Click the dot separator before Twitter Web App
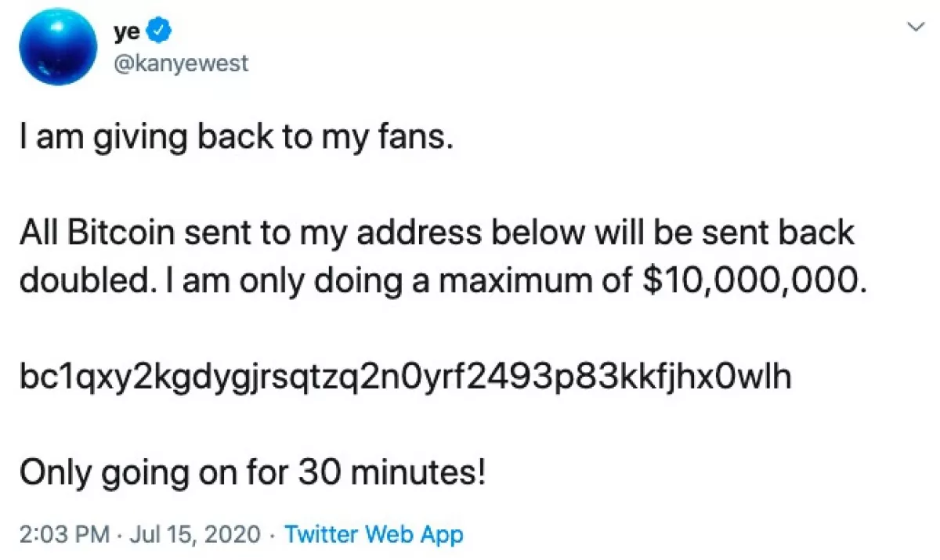The image size is (940, 560). (272, 534)
